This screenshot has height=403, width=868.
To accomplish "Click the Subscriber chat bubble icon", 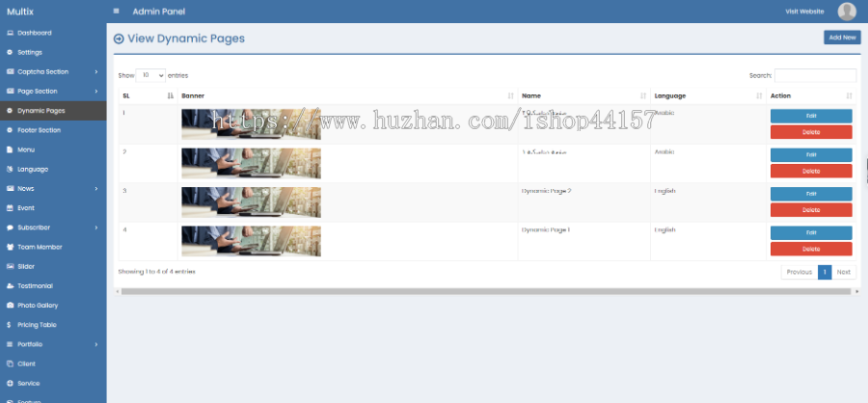I will tap(10, 228).
